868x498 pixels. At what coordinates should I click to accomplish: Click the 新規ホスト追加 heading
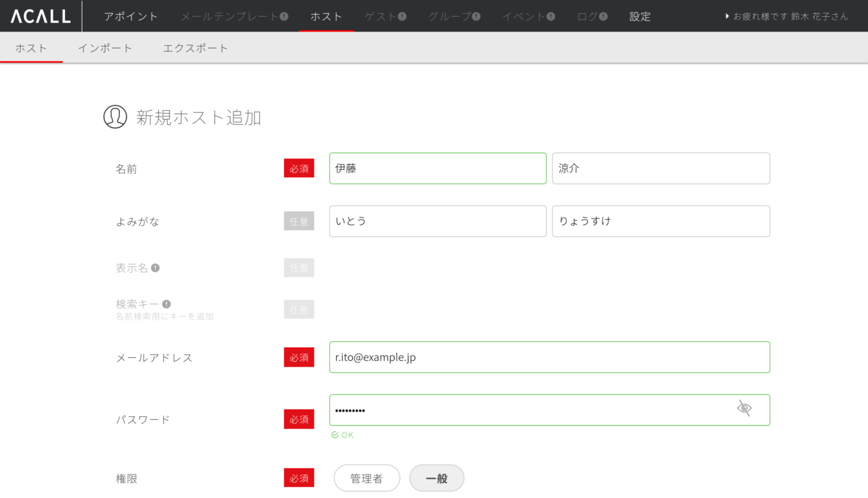[x=198, y=117]
